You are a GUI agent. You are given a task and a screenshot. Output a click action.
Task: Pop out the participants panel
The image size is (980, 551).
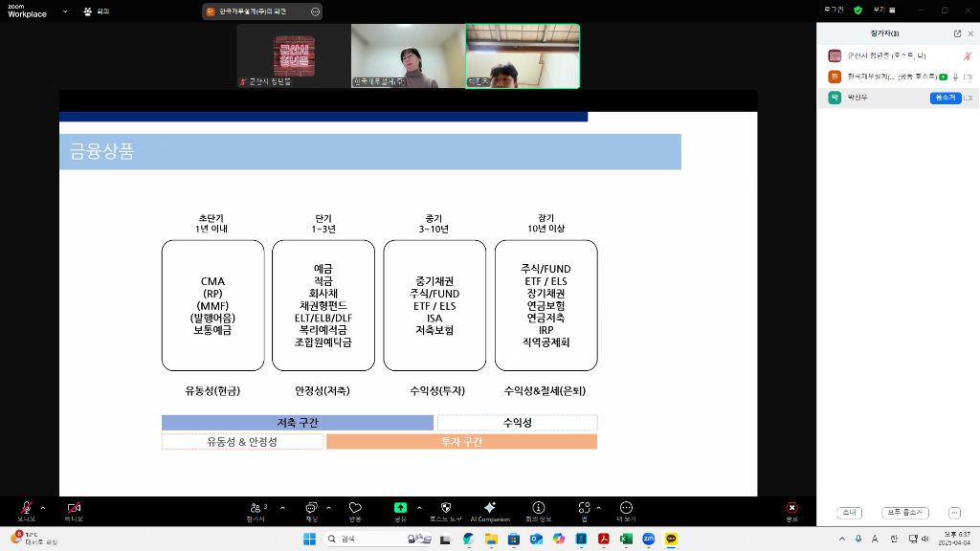(958, 33)
